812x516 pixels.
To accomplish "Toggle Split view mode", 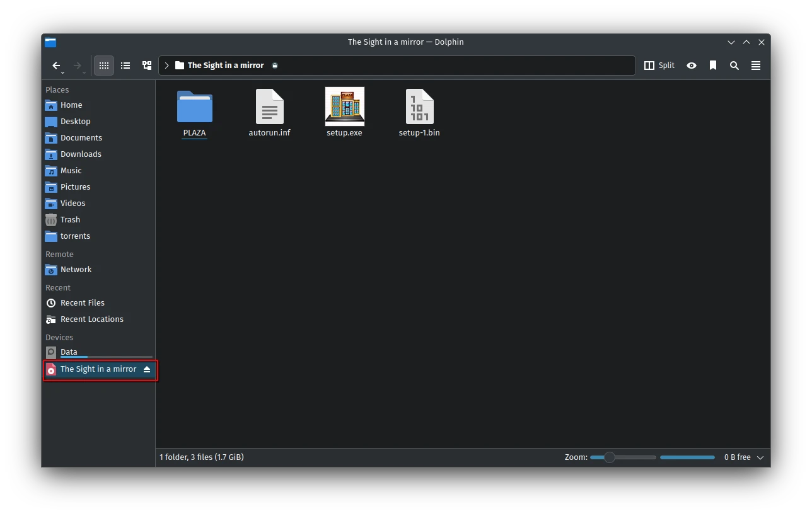I will pos(659,65).
